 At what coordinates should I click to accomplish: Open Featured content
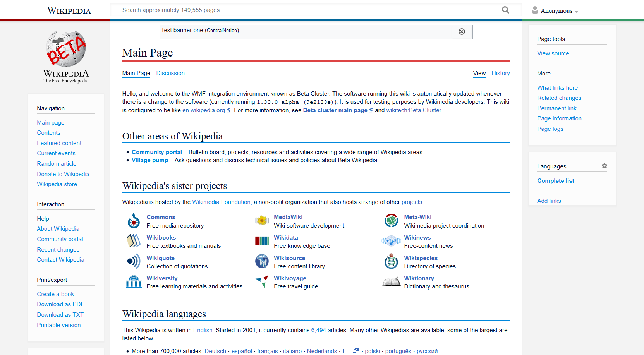pyautogui.click(x=59, y=143)
